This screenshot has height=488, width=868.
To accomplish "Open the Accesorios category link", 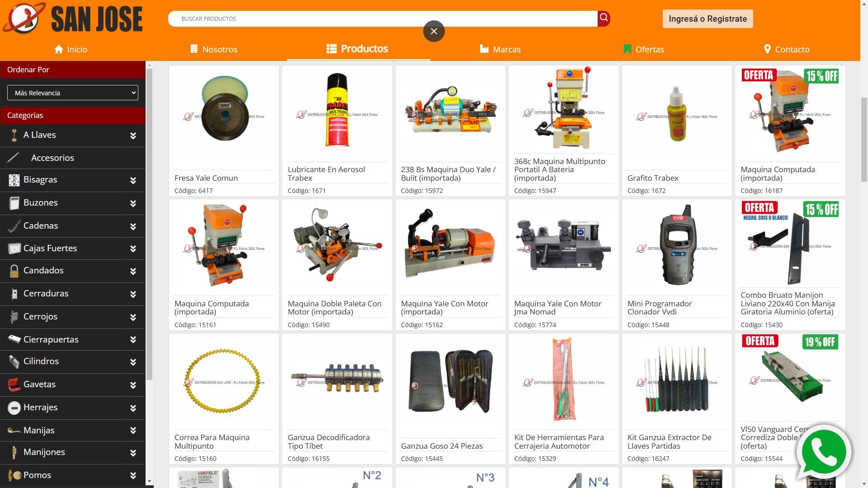I will click(52, 158).
